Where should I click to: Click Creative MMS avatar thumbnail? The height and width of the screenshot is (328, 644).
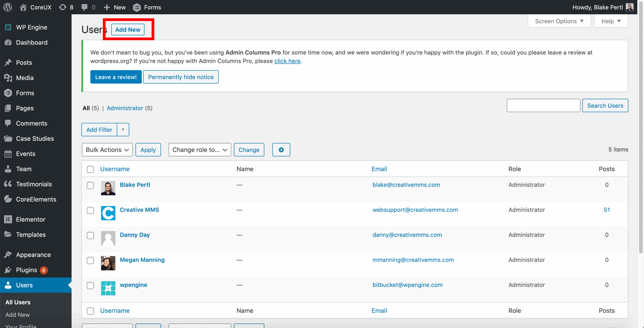point(108,213)
